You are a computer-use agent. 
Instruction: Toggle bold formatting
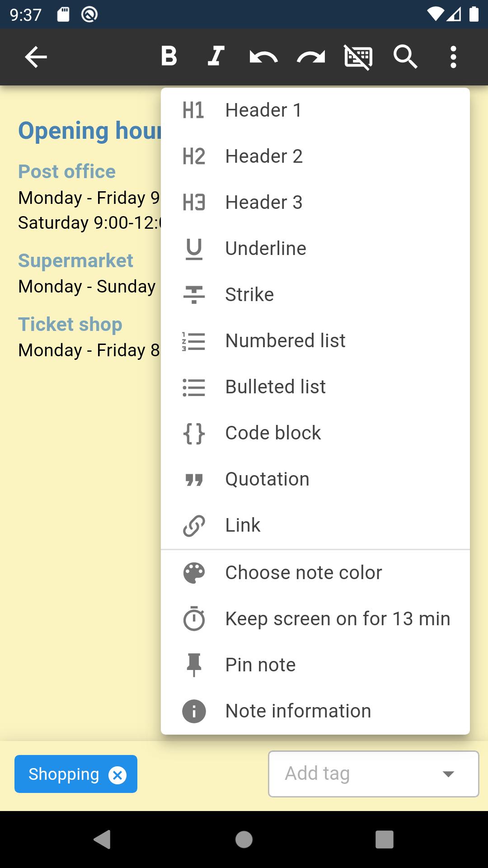(169, 57)
